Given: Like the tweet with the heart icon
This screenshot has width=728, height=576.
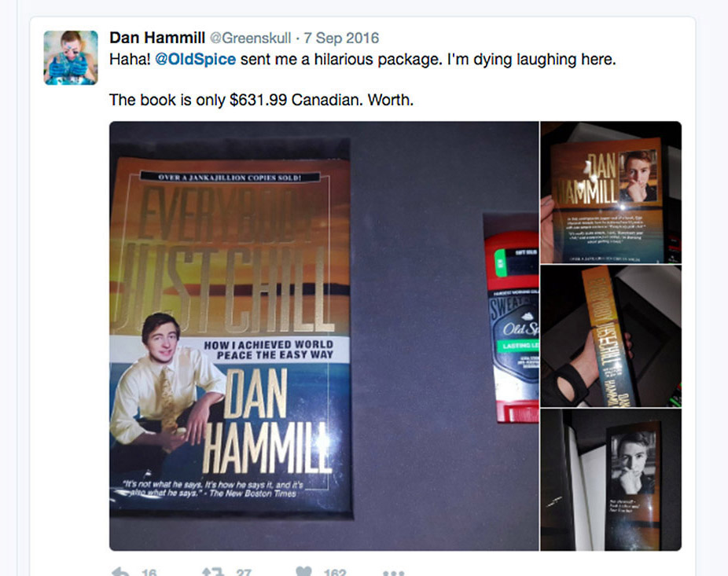Looking at the screenshot, I should [303, 572].
